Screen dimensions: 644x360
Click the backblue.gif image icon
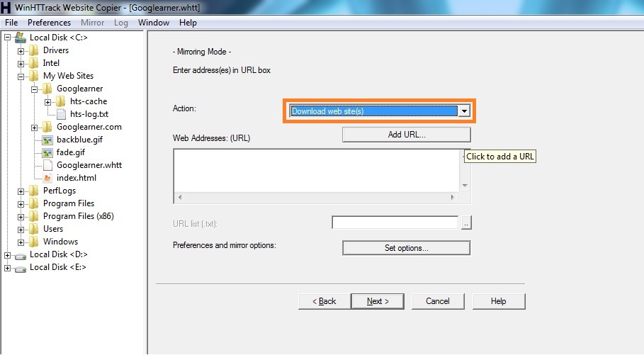tap(47, 140)
